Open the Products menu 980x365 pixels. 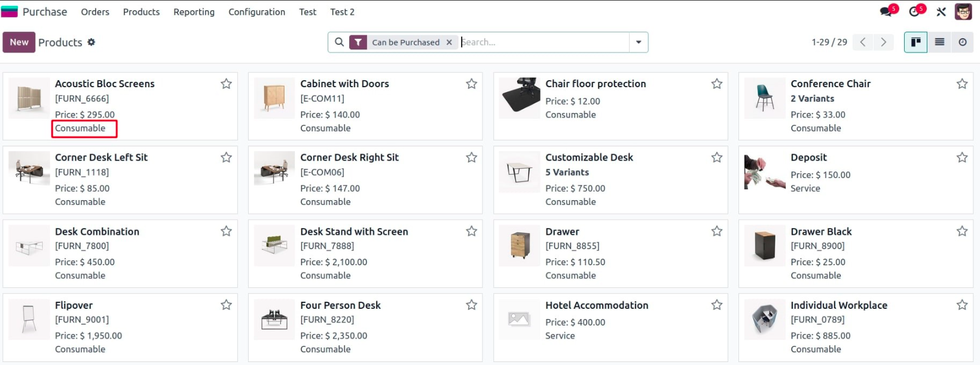pos(141,12)
